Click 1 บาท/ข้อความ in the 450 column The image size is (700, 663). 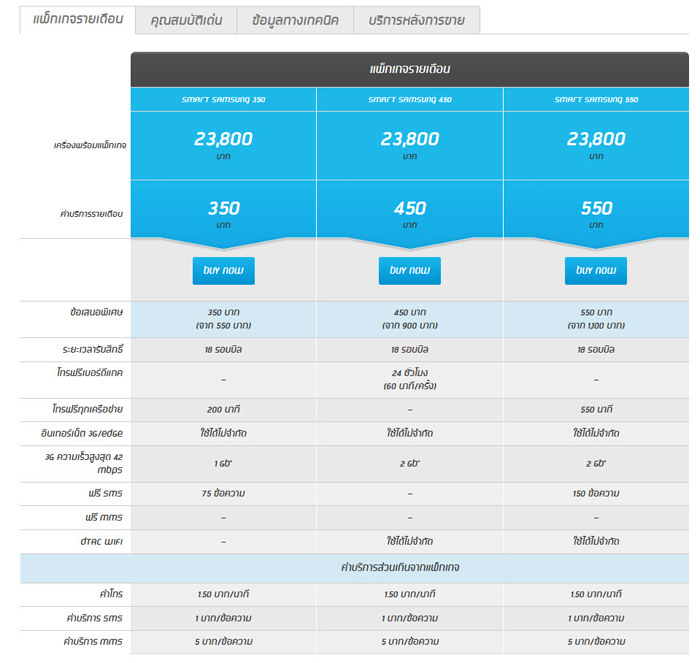tap(410, 618)
